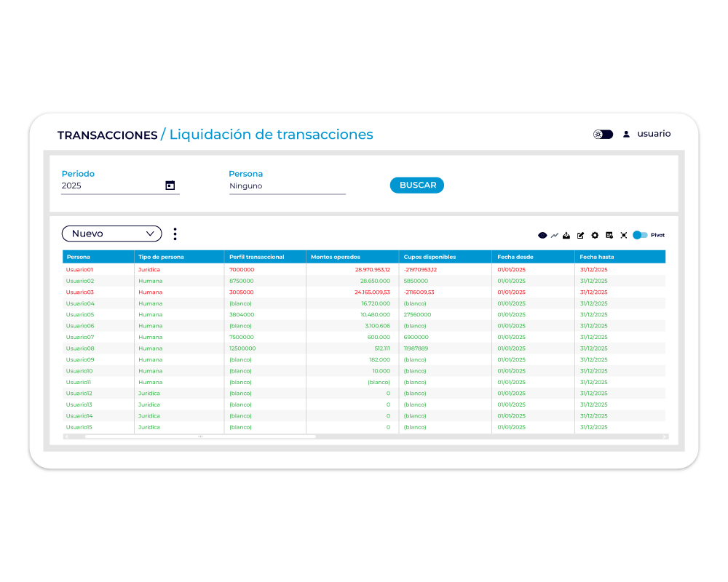Click the BUSCAR button
Viewport: 728px width, 582px height.
[417, 186]
